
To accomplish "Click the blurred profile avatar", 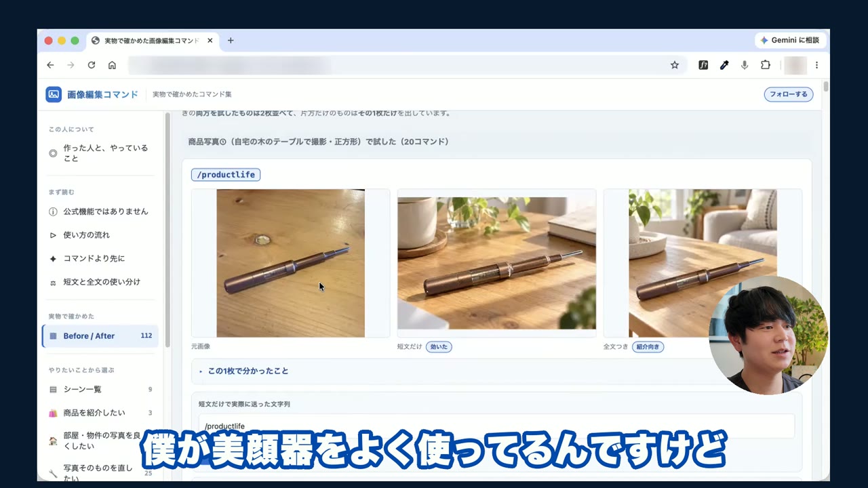I will coord(795,65).
